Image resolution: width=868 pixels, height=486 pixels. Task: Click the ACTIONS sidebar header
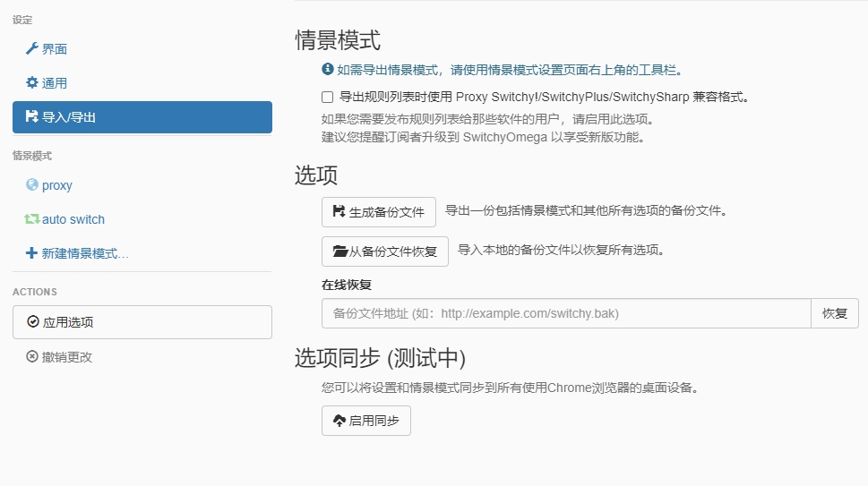[x=35, y=292]
